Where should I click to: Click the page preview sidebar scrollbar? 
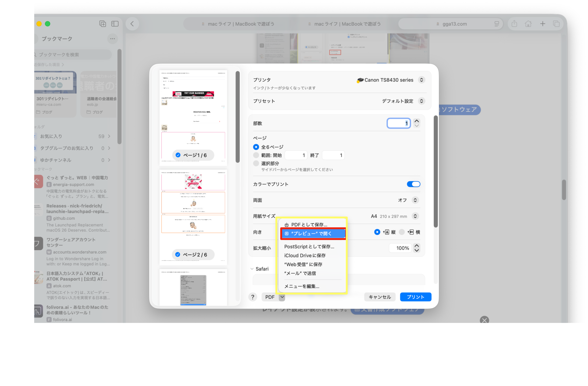[238, 117]
